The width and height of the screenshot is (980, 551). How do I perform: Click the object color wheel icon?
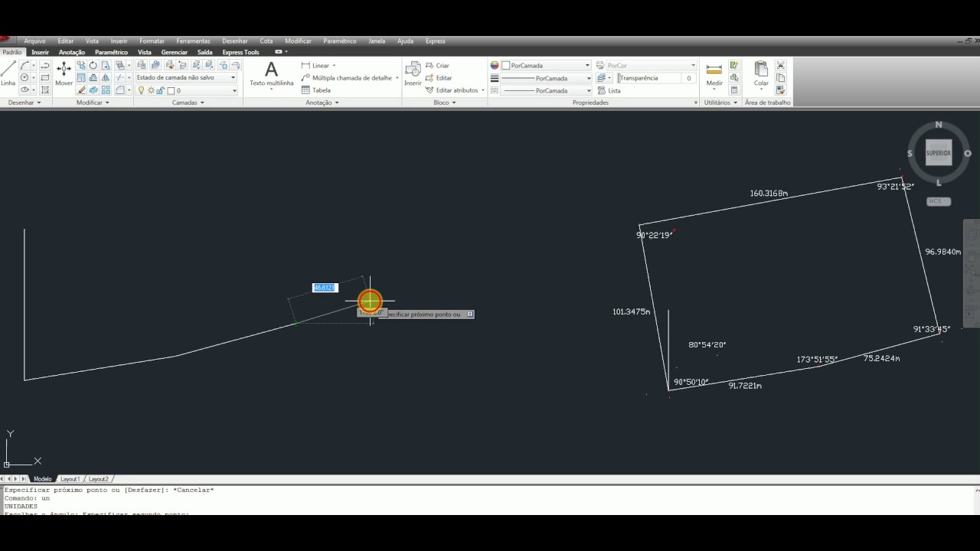495,66
